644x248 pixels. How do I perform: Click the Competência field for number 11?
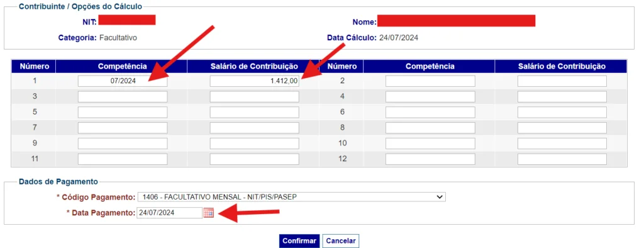[123, 159]
